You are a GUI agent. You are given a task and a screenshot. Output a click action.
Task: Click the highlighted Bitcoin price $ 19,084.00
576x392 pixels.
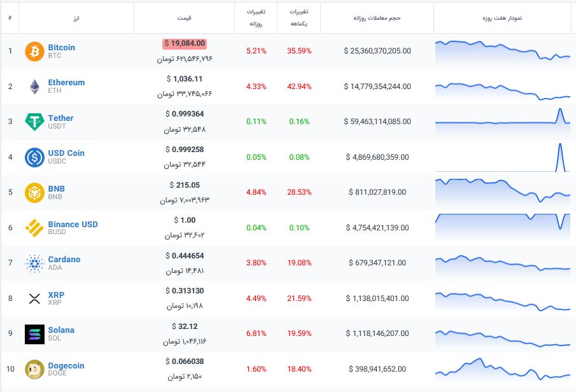tap(185, 43)
